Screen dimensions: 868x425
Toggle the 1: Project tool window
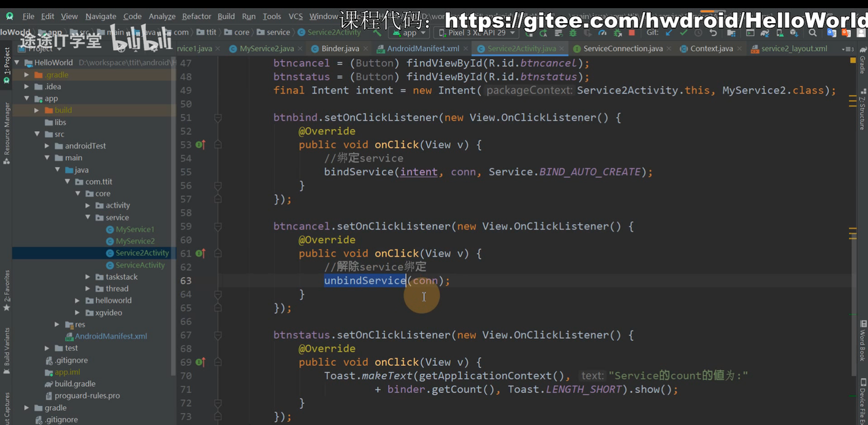(7, 64)
